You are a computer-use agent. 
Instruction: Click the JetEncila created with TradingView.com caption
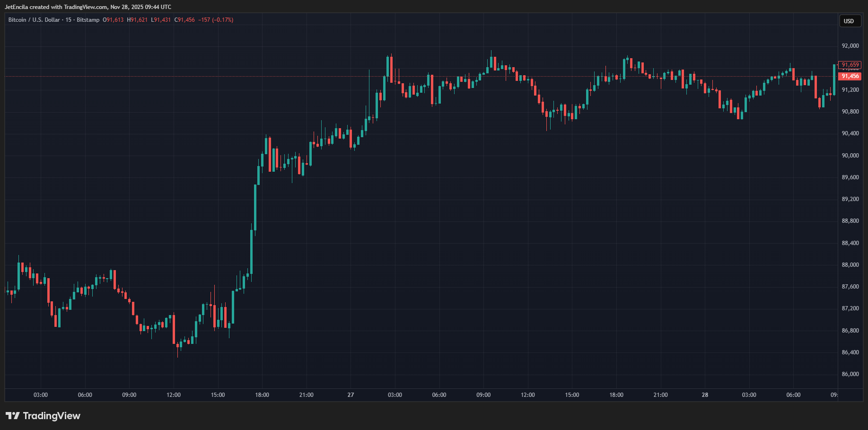(88, 7)
